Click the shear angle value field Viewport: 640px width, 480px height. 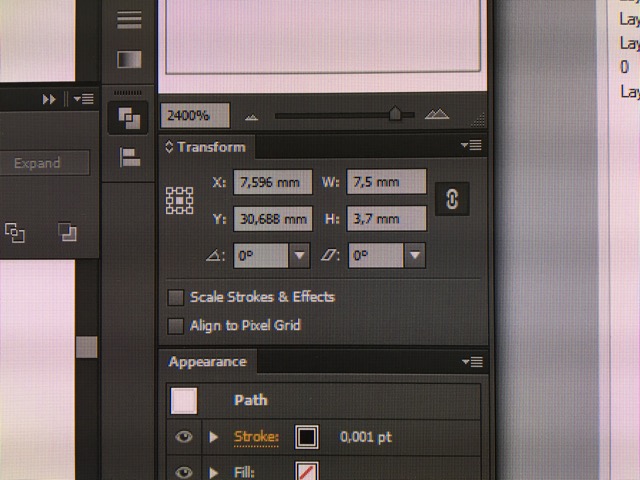click(x=376, y=256)
